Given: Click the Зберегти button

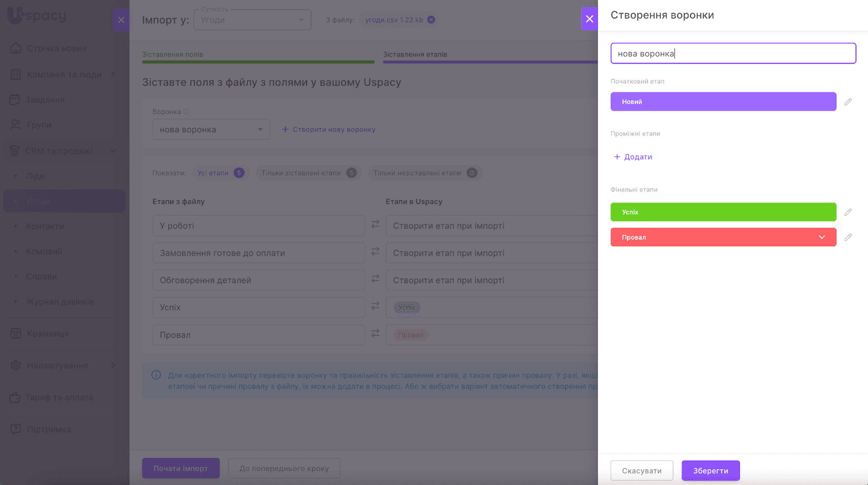Looking at the screenshot, I should click(x=711, y=470).
